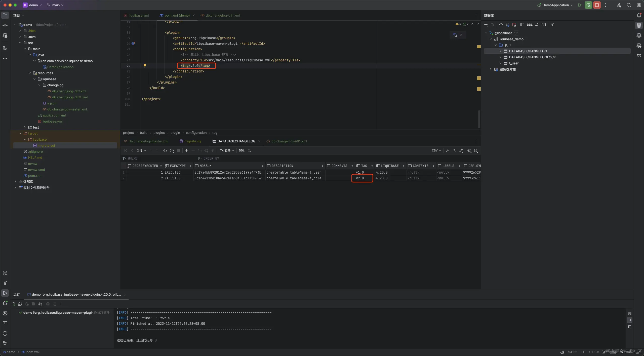Open the CSV export format dropdown

coord(436,150)
